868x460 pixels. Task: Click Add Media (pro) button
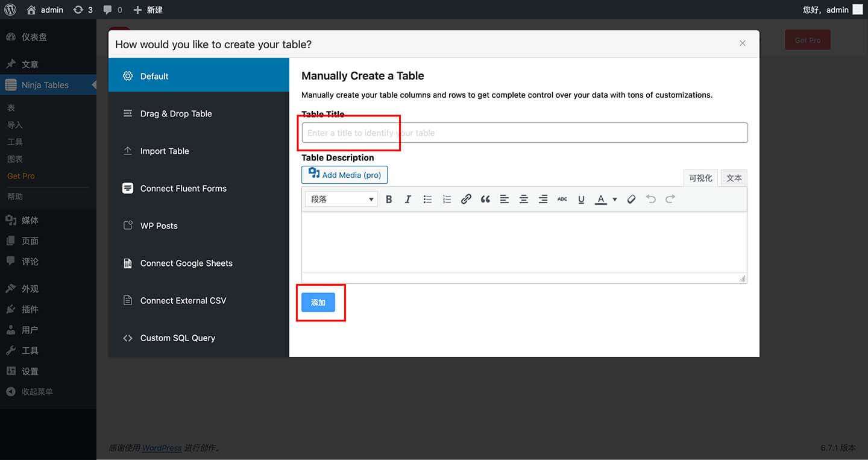tap(345, 175)
